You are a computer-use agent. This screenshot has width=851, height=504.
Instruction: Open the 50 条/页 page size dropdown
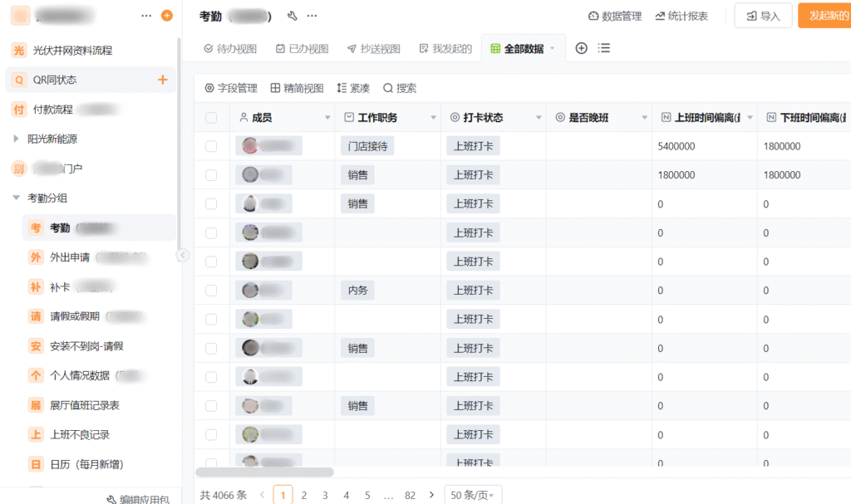tap(473, 495)
